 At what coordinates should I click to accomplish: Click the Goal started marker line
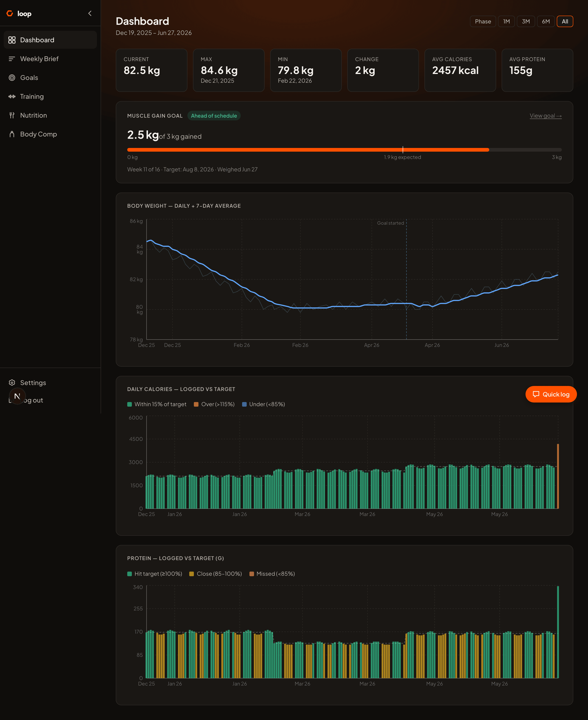point(407,279)
